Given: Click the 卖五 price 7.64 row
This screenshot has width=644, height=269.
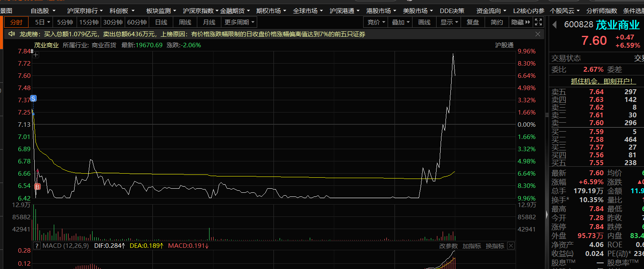Looking at the screenshot, I should click(596, 92).
